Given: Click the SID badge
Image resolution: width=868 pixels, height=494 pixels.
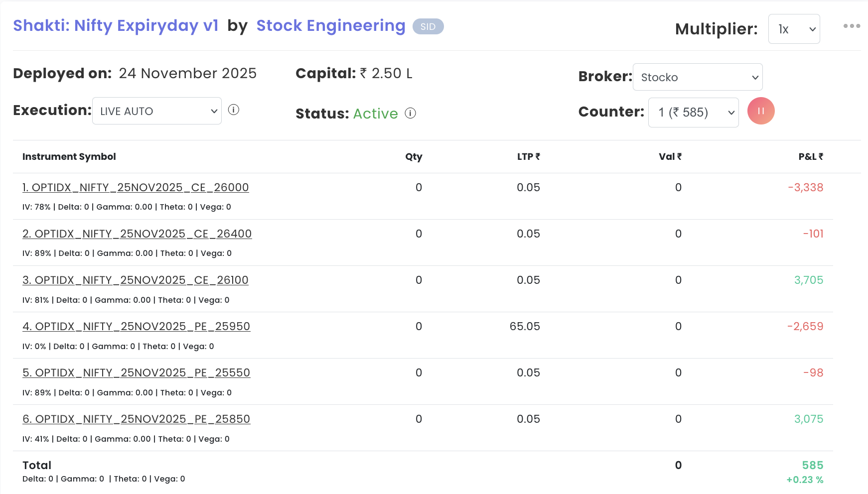Looking at the screenshot, I should (428, 27).
